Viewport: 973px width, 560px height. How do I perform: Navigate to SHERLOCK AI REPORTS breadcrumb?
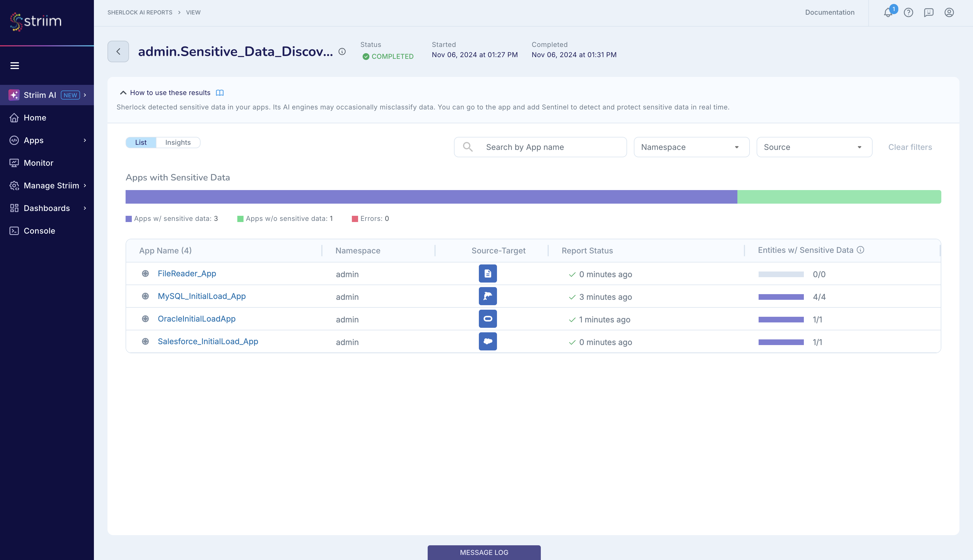pos(140,12)
